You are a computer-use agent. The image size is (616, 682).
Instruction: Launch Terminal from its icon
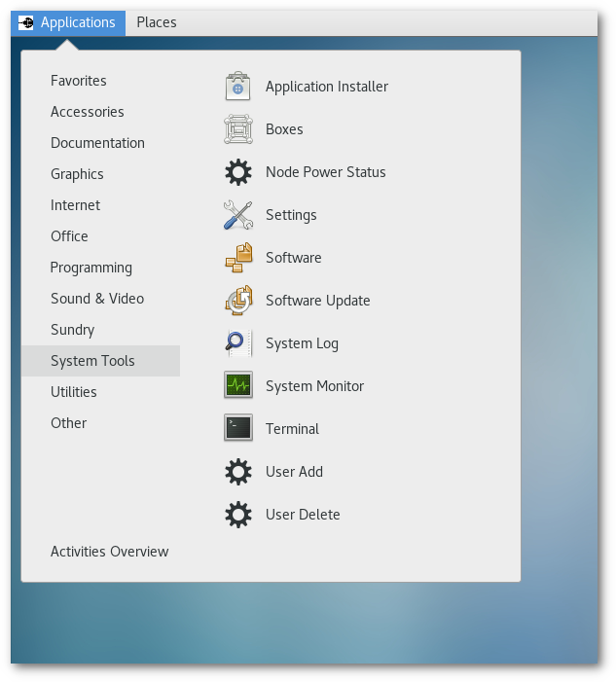point(238,429)
